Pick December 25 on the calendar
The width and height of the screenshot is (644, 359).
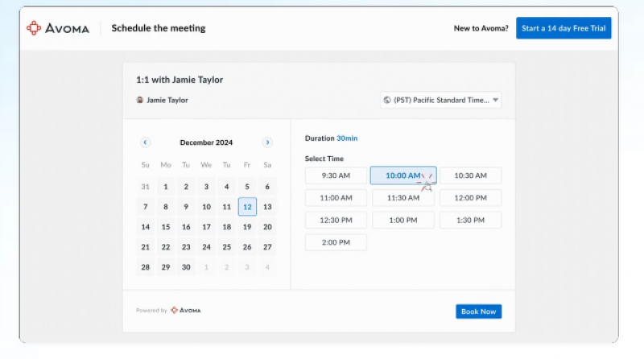coord(227,247)
